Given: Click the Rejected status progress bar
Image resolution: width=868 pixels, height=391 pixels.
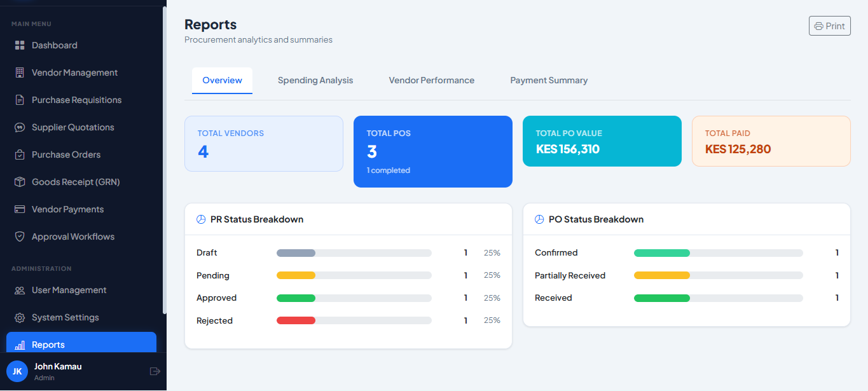Looking at the screenshot, I should pos(354,320).
